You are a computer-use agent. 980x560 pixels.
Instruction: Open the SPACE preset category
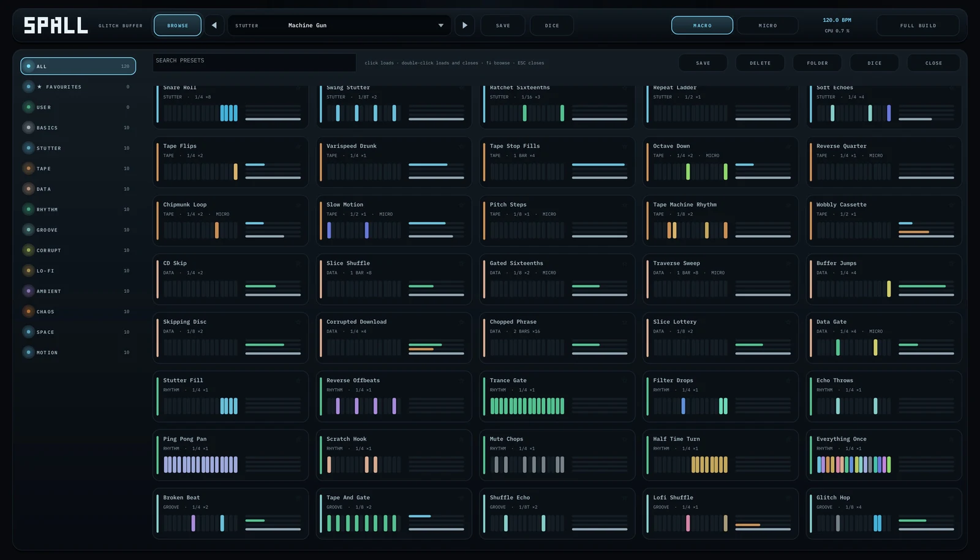(78, 332)
